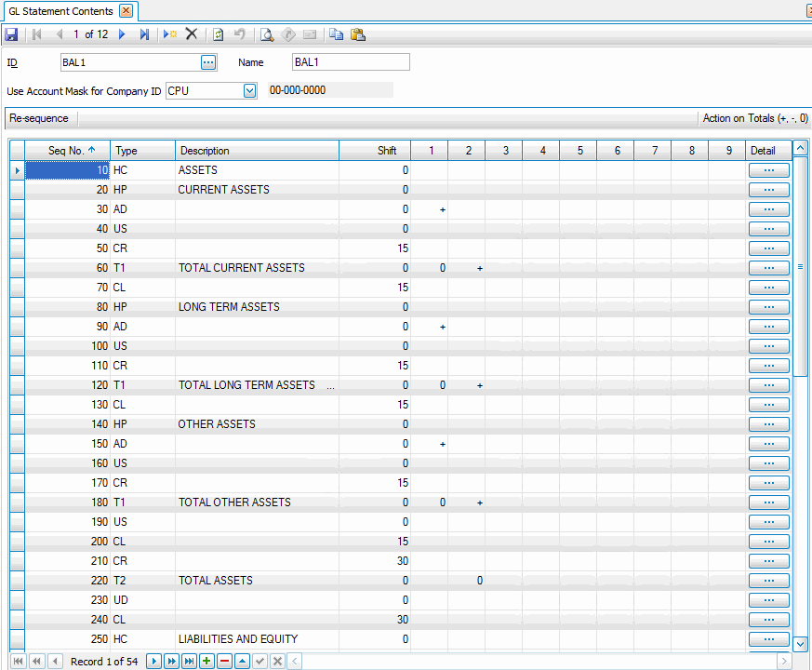Open the ID lookup ellipsis button
Image resolution: width=812 pixels, height=670 pixels.
point(208,62)
